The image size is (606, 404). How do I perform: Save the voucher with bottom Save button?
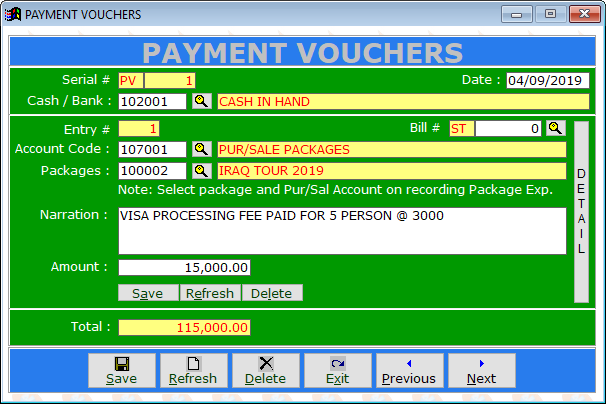[122, 370]
